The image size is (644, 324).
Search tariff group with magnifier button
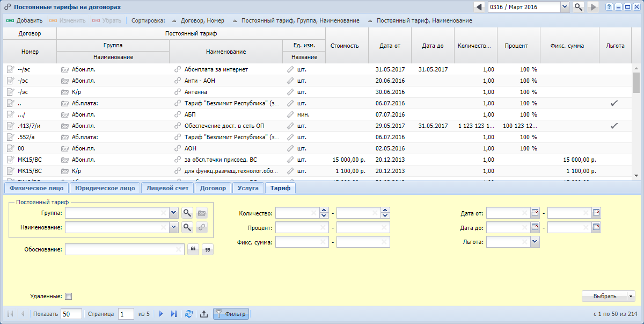187,213
